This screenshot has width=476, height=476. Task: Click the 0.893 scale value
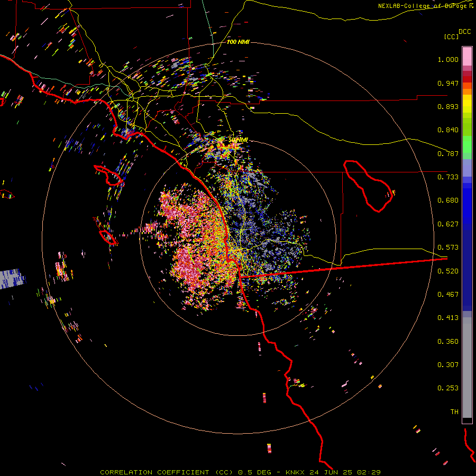click(x=448, y=106)
